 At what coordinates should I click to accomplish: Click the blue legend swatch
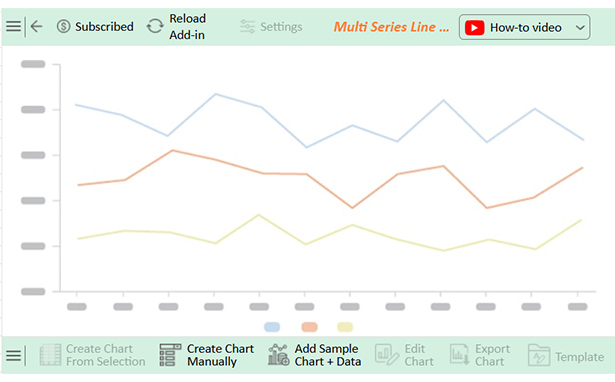click(x=272, y=327)
